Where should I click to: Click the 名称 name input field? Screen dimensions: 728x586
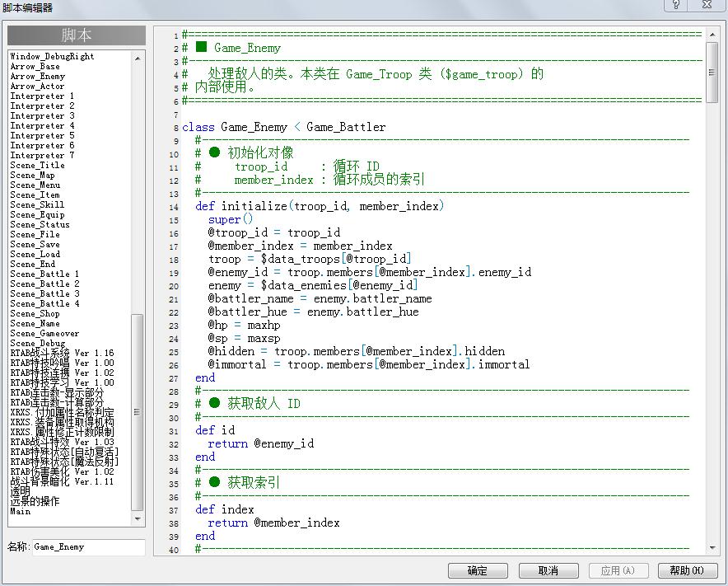[x=89, y=547]
